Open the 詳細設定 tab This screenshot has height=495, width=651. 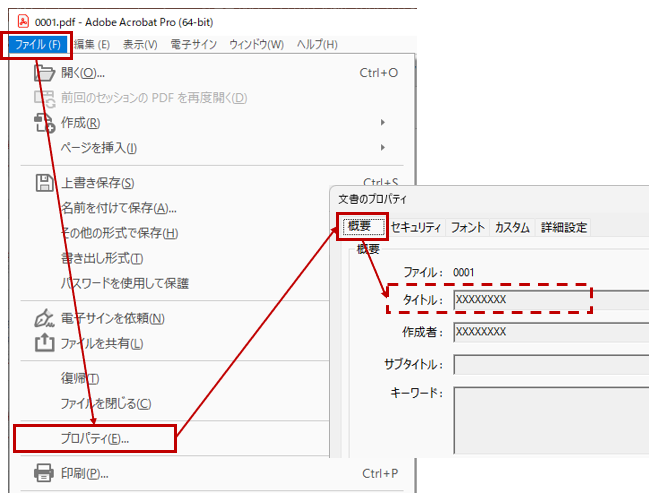563,228
